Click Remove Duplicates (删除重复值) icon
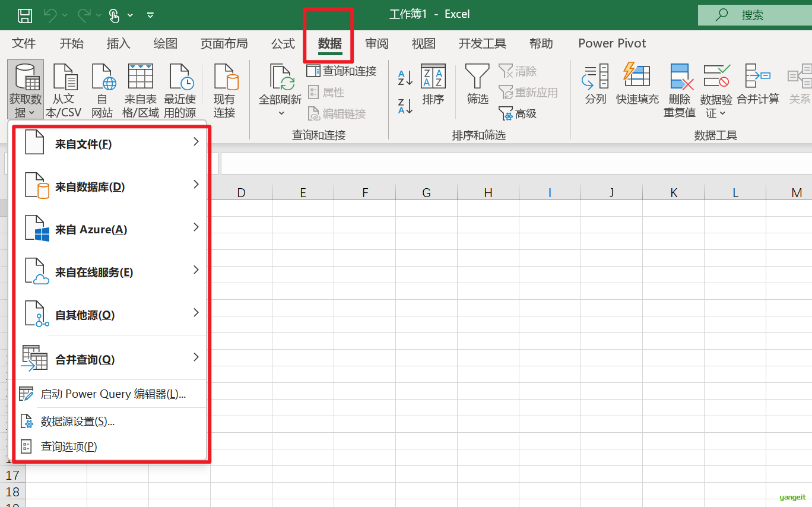The width and height of the screenshot is (812, 507). pyautogui.click(x=679, y=77)
